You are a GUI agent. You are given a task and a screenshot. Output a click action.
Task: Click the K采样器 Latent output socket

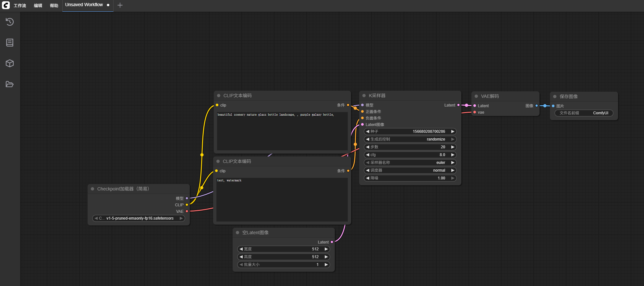pyautogui.click(x=458, y=105)
